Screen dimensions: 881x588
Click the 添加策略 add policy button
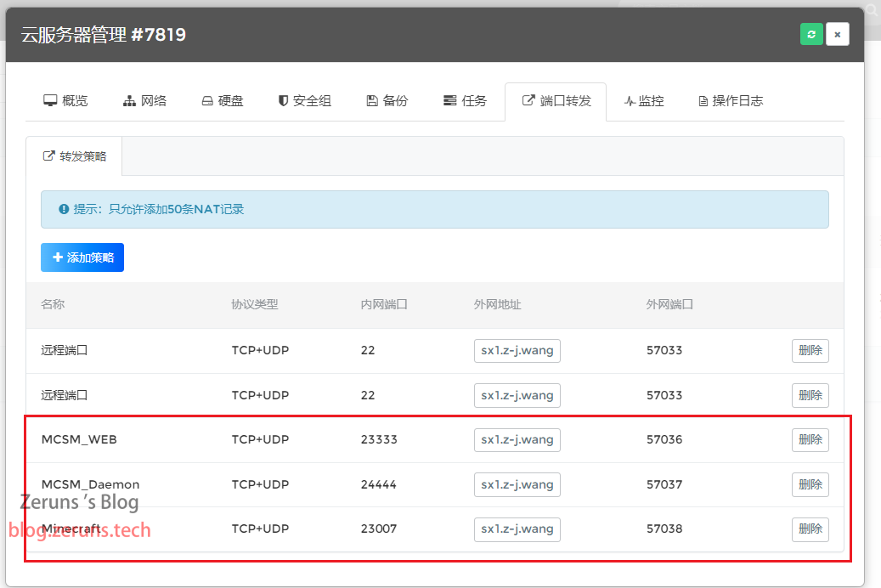coord(82,257)
